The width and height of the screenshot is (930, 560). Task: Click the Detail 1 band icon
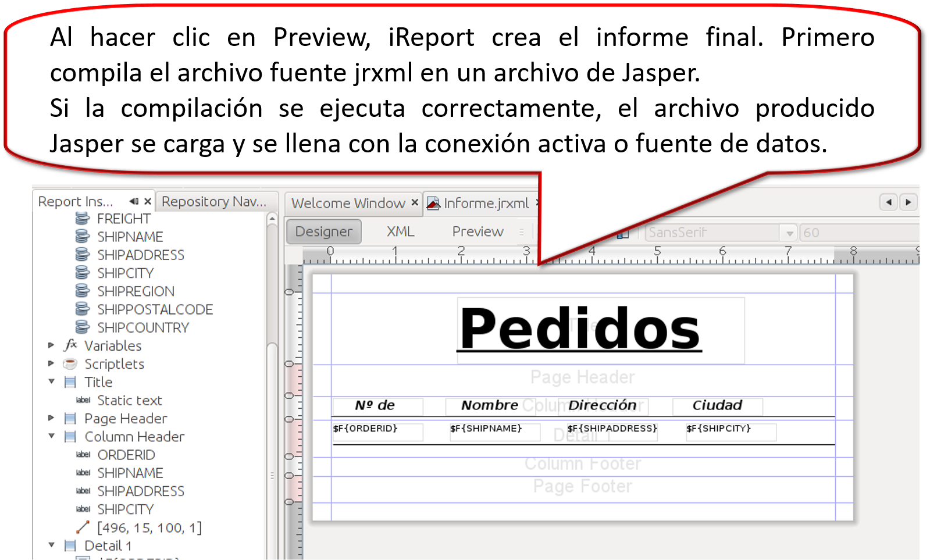pyautogui.click(x=70, y=545)
